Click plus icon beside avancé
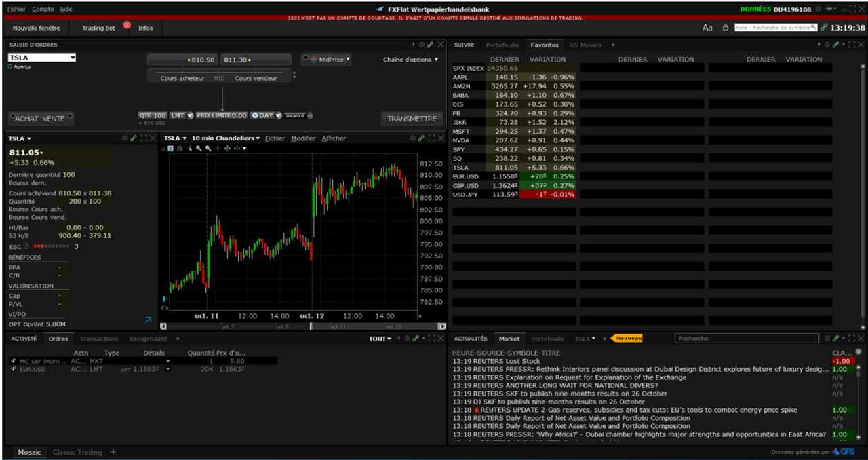Viewport: 868px width, 460px height. pos(310,115)
